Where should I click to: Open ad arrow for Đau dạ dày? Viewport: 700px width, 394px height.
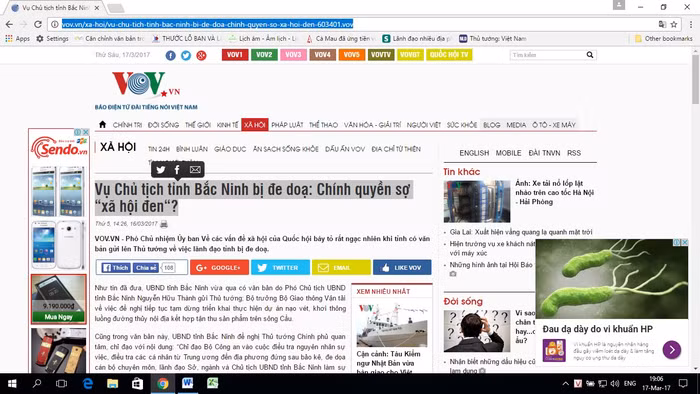(x=672, y=349)
